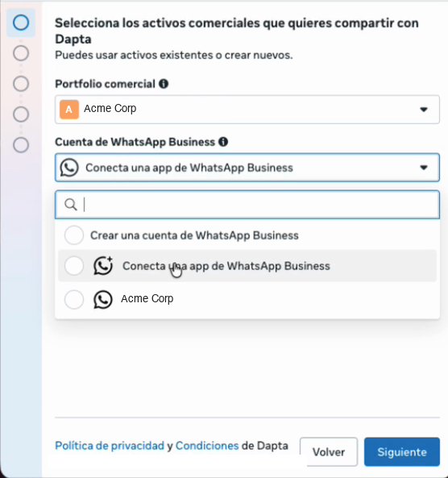448x478 pixels.
Task: Click the Conecta una app de WhatsApp Business combo box
Action: pyautogui.click(x=247, y=168)
